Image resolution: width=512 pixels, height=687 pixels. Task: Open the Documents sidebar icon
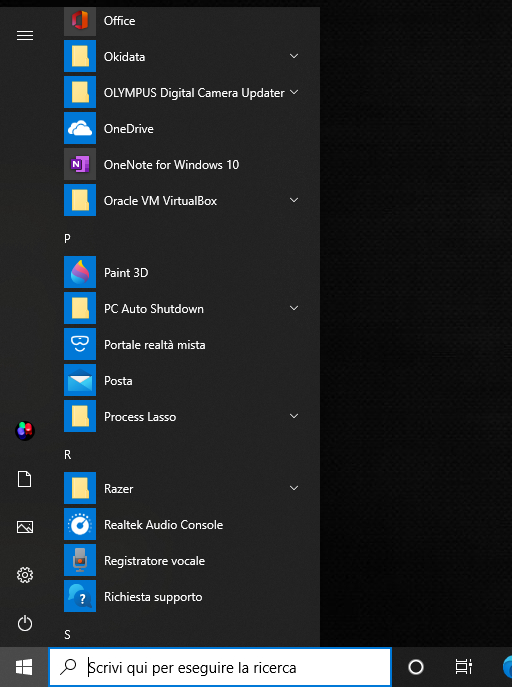(x=25, y=479)
